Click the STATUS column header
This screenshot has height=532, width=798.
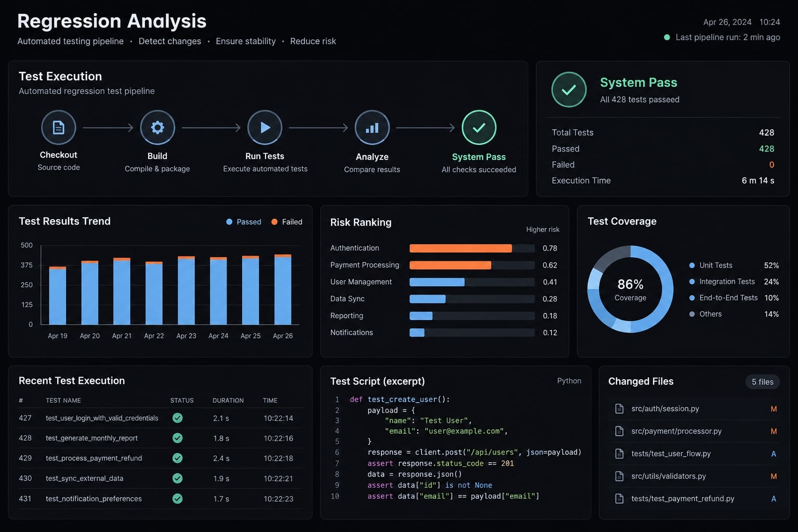182,401
